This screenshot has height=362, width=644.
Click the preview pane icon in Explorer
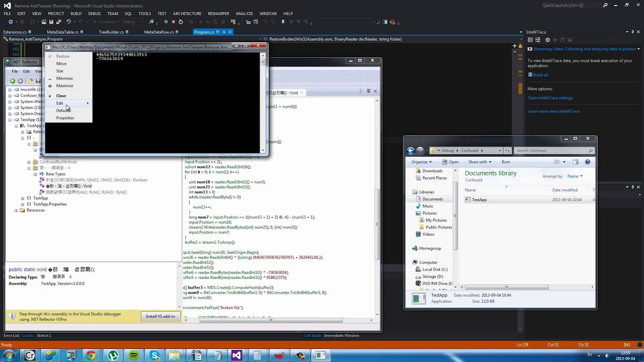[x=576, y=162]
